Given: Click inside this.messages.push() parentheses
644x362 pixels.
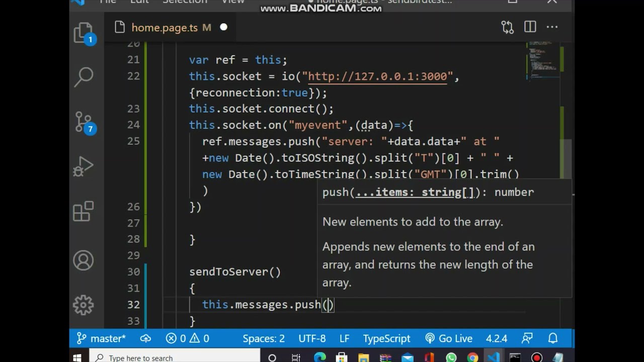Looking at the screenshot, I should pyautogui.click(x=329, y=305).
